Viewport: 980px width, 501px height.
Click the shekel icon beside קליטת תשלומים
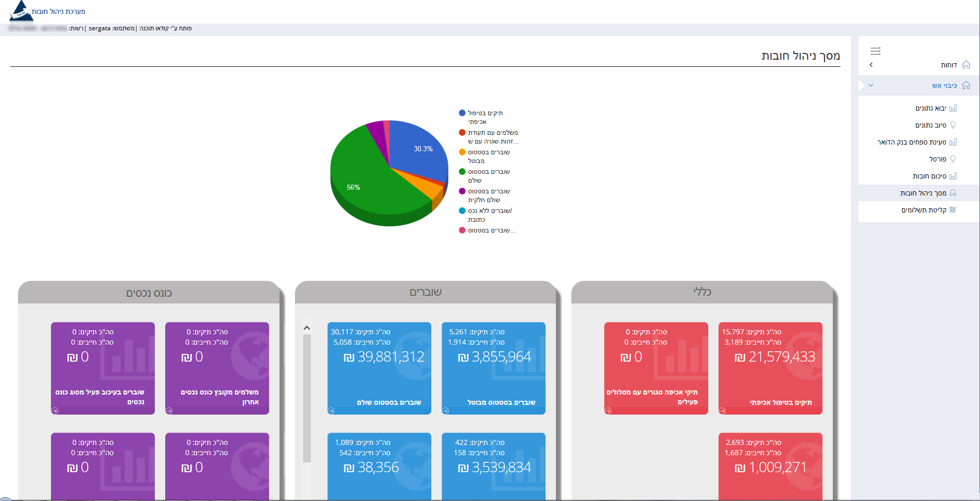click(953, 210)
